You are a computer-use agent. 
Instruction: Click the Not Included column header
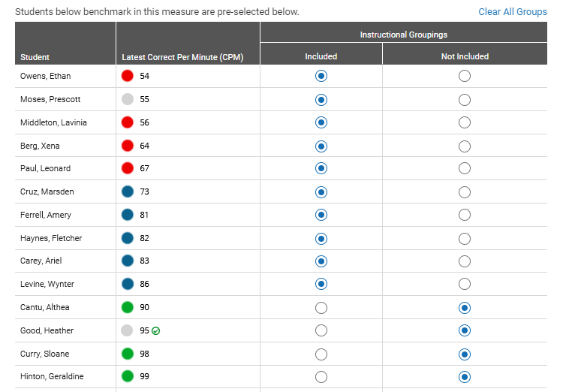465,56
